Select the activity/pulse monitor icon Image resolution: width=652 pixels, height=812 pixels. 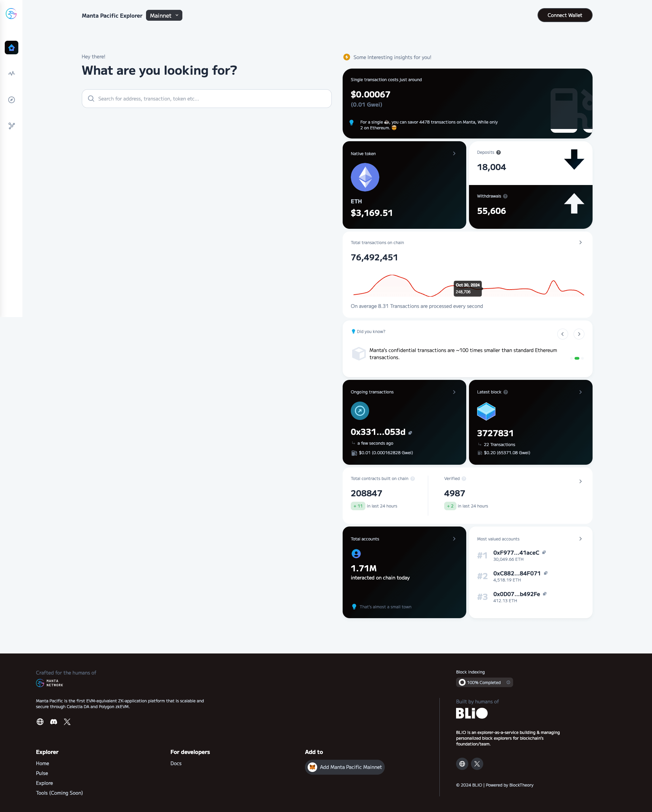pos(11,73)
